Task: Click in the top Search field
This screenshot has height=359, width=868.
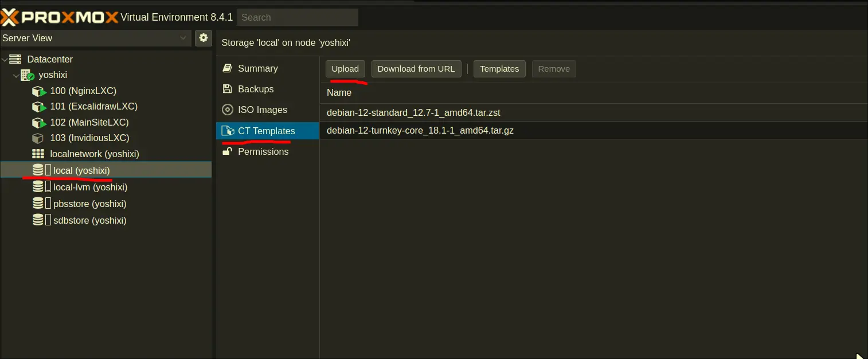Action: [297, 17]
